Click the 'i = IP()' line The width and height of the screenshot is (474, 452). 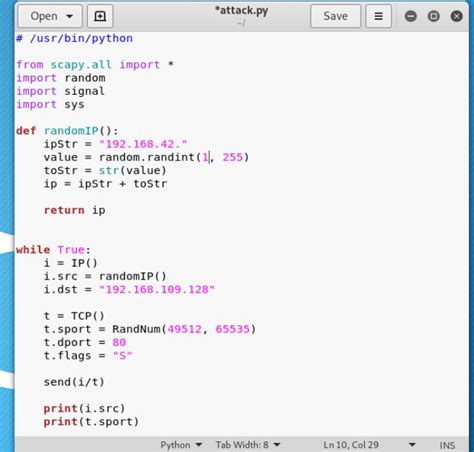coord(71,263)
